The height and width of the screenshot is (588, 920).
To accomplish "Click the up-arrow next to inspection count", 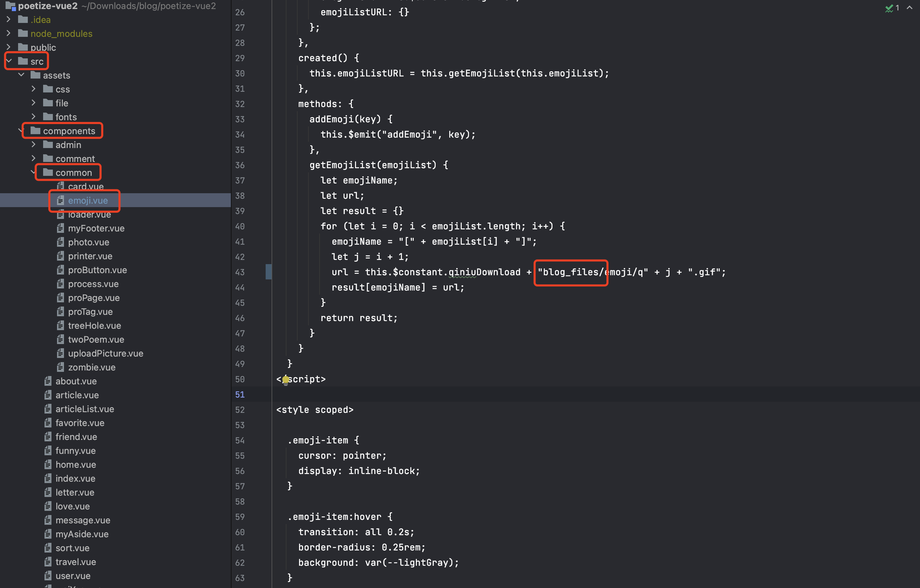I will coord(909,8).
